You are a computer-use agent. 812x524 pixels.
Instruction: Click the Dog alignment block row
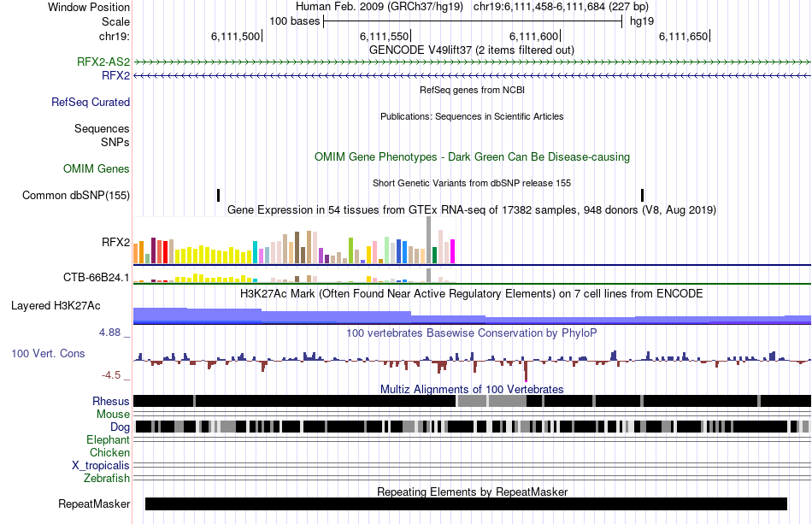click(x=472, y=427)
